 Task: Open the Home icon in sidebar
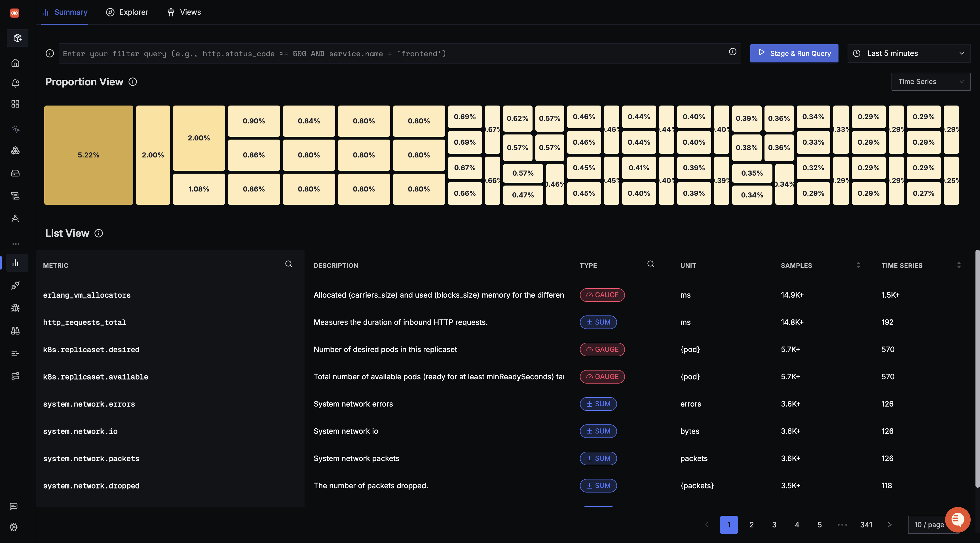tap(15, 63)
